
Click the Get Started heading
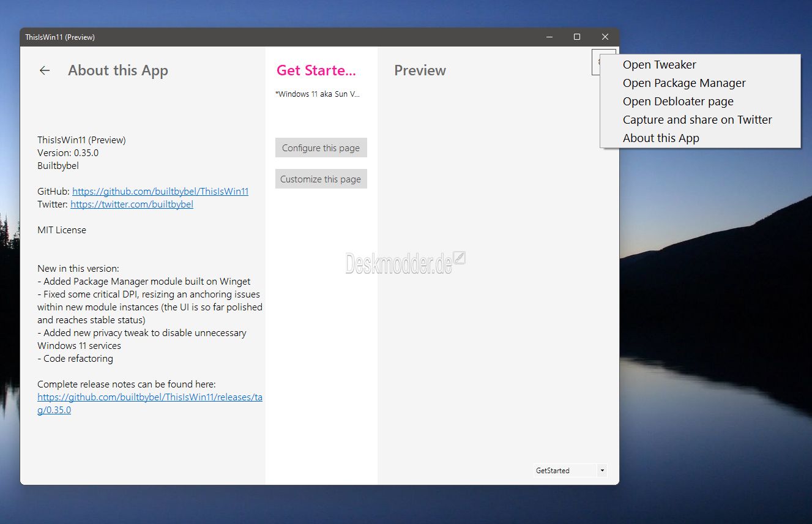coord(316,70)
